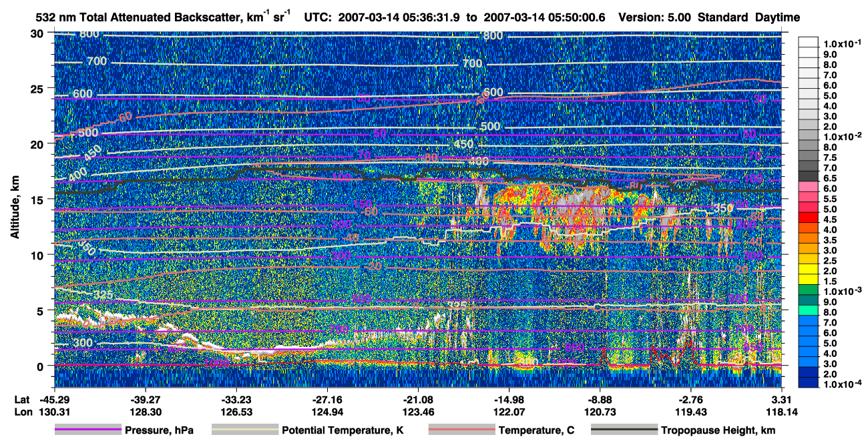Click longitude value "126.53"
The width and height of the screenshot is (868, 445).
point(236,412)
